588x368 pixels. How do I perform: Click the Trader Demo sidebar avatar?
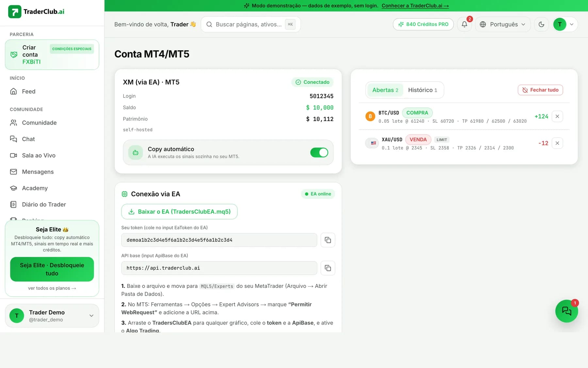[x=17, y=316]
